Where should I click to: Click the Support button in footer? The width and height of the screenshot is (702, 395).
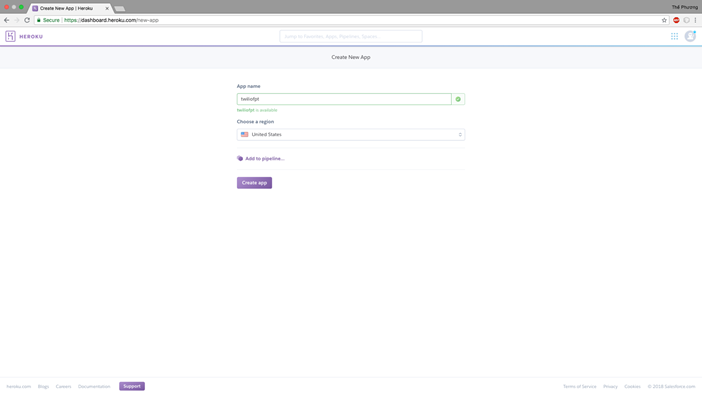[132, 386]
